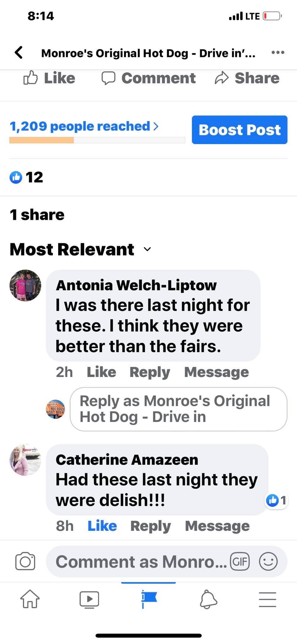The image size is (297, 644).
Task: Open the emoji smiley picker
Action: [268, 561]
